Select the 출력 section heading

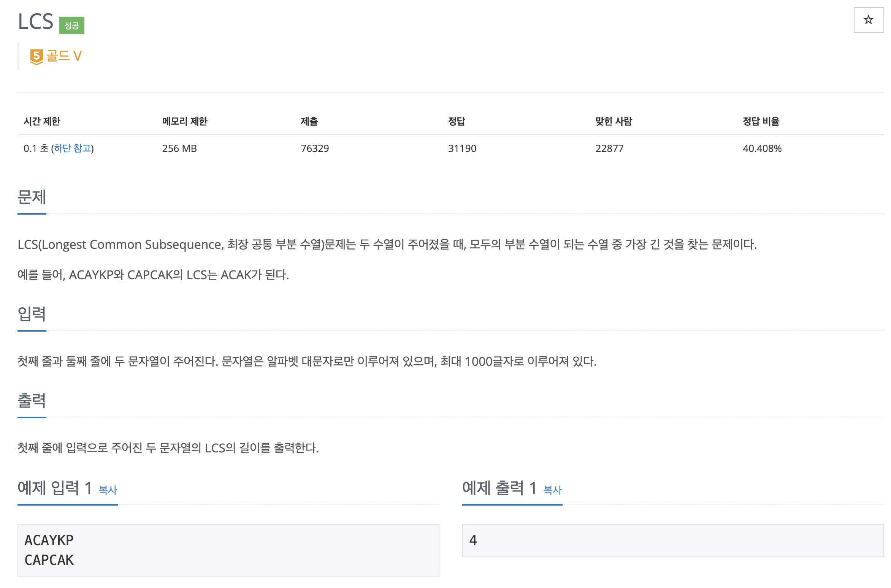pyautogui.click(x=32, y=401)
